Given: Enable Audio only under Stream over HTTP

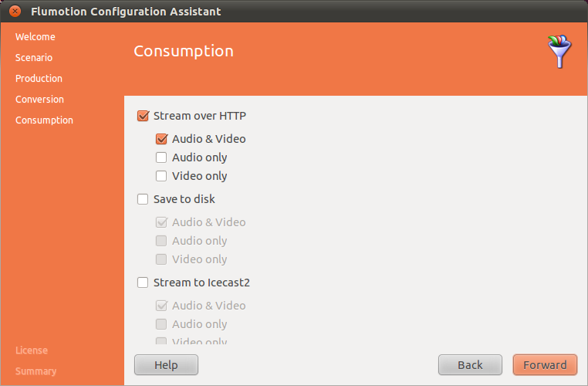Looking at the screenshot, I should pos(161,158).
